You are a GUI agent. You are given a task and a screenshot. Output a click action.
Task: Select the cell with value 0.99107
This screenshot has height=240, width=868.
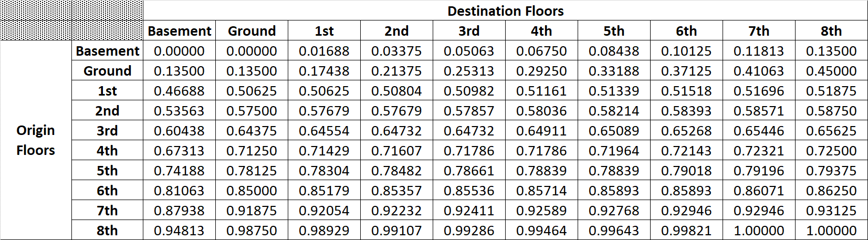[x=396, y=231]
